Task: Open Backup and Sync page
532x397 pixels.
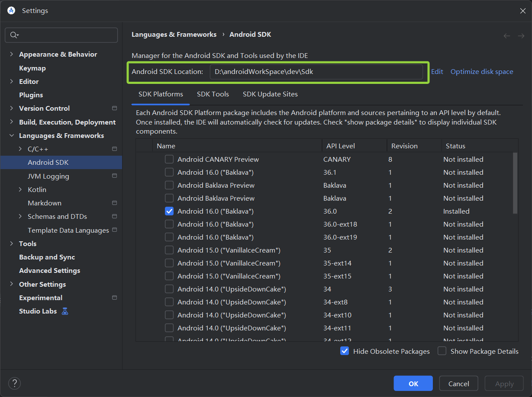Action: point(47,257)
